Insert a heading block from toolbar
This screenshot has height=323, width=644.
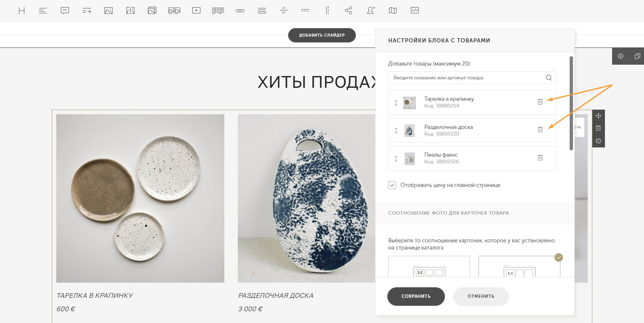point(21,11)
